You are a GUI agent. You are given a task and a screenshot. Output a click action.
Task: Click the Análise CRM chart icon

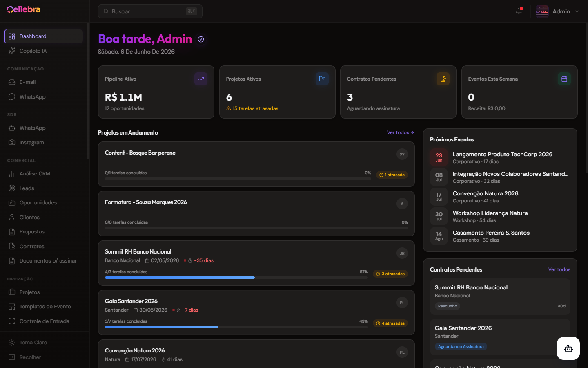point(12,174)
